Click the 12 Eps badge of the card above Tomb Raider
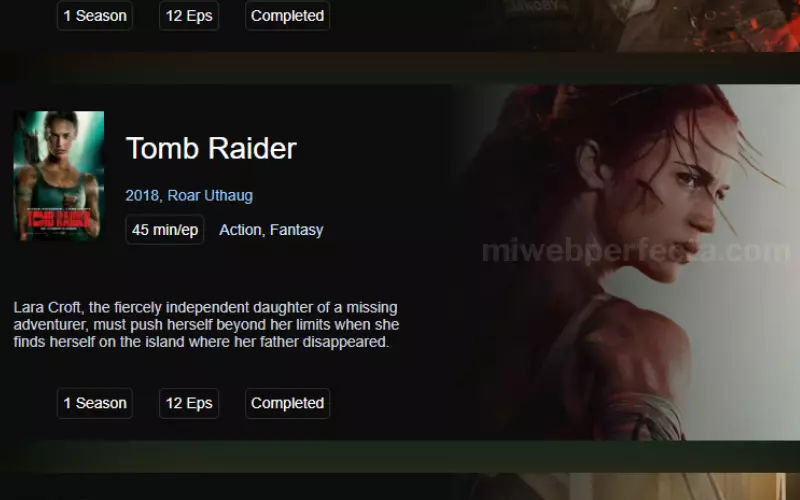 pyautogui.click(x=189, y=15)
